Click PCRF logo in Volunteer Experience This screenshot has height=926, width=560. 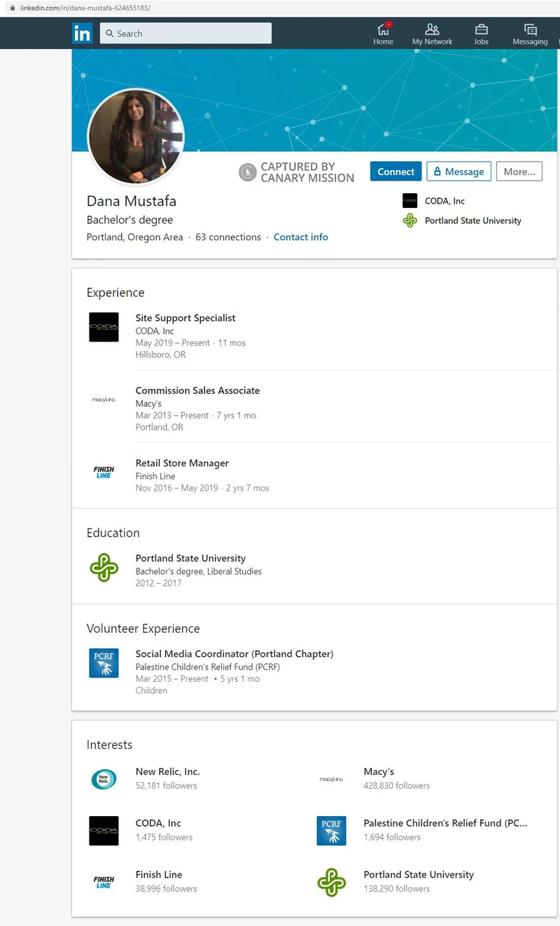104,663
